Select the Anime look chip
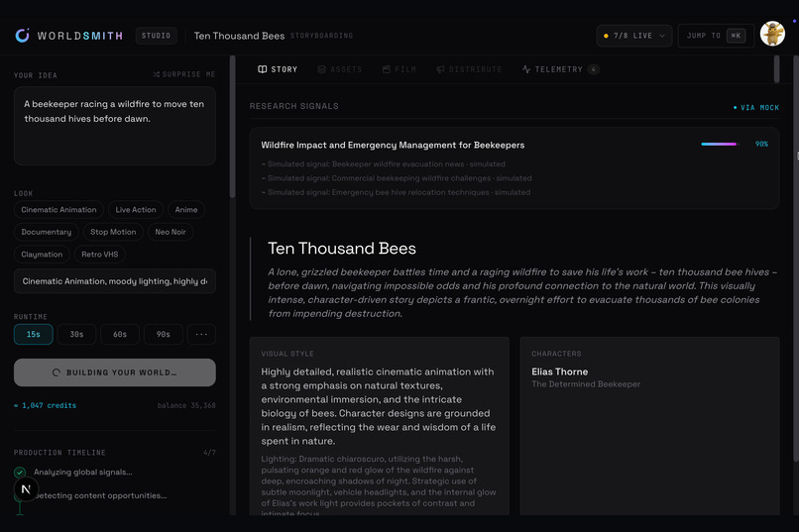The width and height of the screenshot is (799, 532). point(186,210)
